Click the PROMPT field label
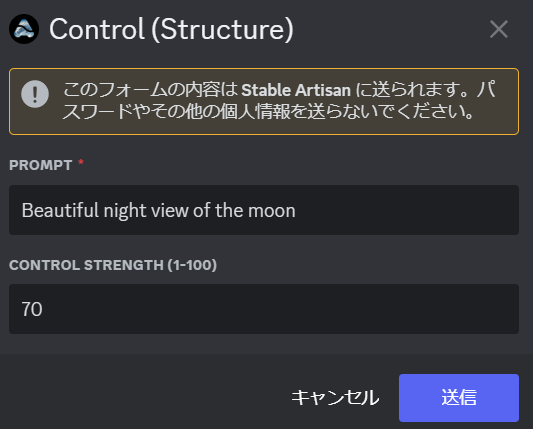This screenshot has height=429, width=533. (40, 165)
